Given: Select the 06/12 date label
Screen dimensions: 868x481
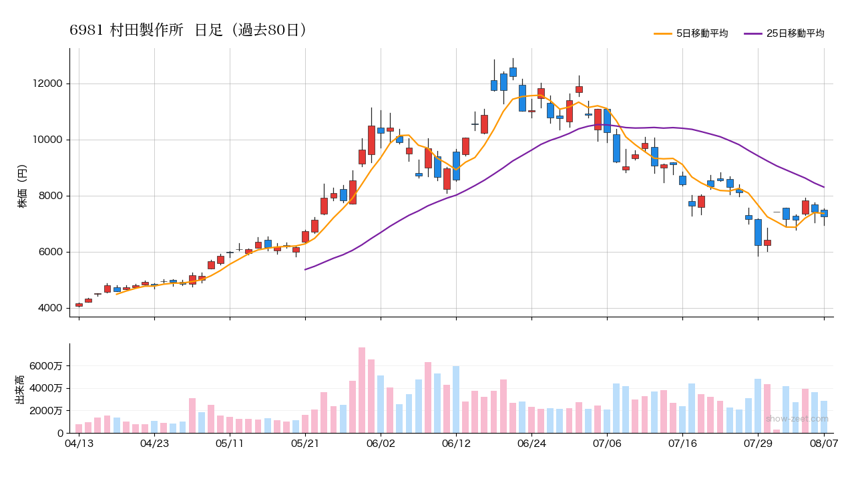Looking at the screenshot, I should tap(456, 442).
